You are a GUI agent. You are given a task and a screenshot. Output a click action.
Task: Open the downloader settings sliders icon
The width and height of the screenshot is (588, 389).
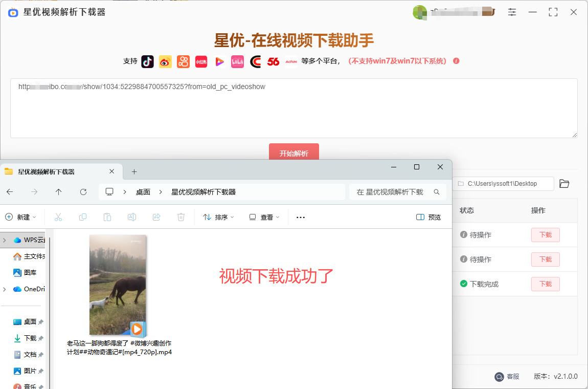(x=512, y=12)
